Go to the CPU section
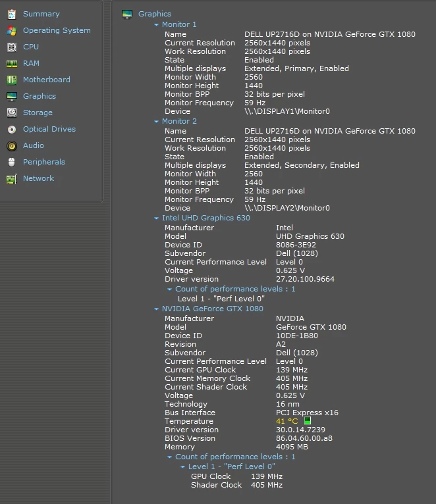Viewport: 436px width, 504px height. [x=31, y=47]
